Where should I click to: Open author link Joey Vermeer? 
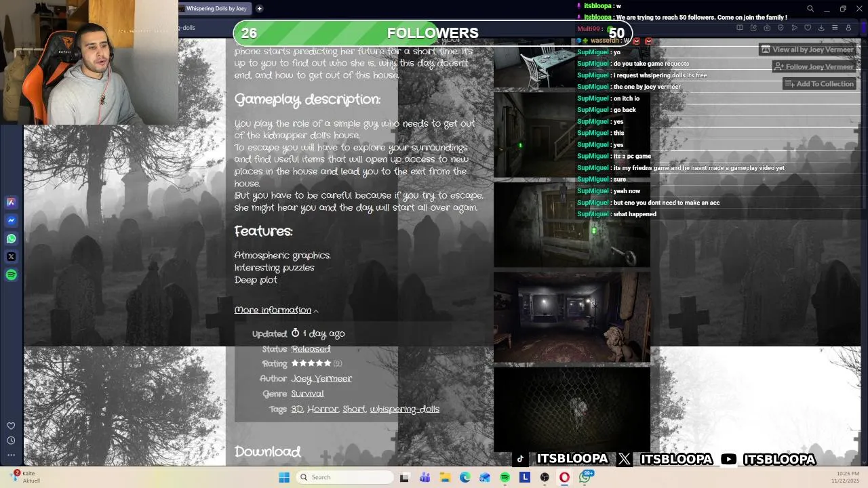point(321,379)
